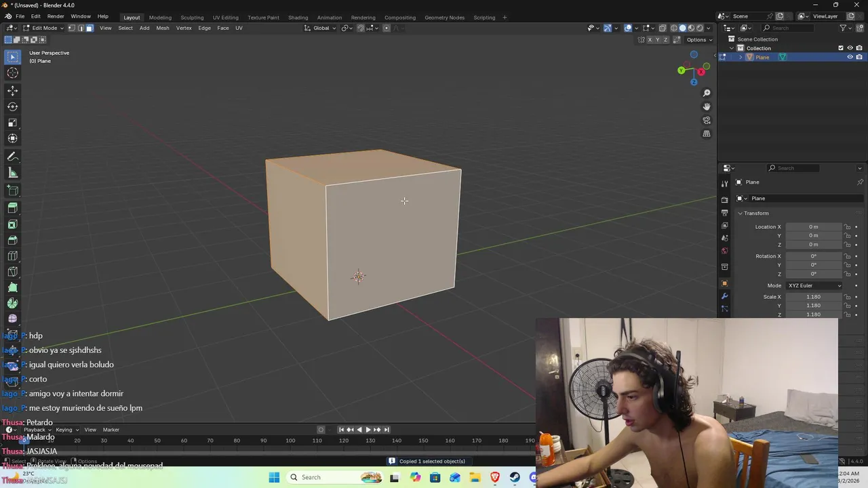Viewport: 868px width, 488px height.
Task: Toggle proportional editing
Action: tap(387, 28)
